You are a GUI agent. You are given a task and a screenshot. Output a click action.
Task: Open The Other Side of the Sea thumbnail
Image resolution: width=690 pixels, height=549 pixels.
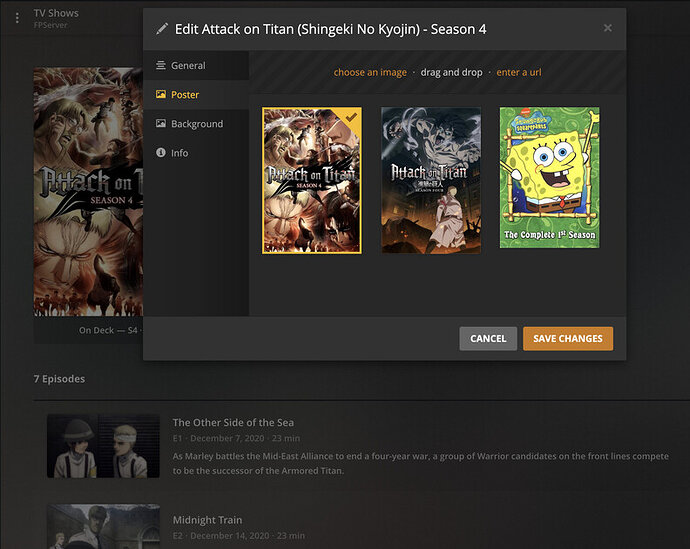pyautogui.click(x=103, y=446)
